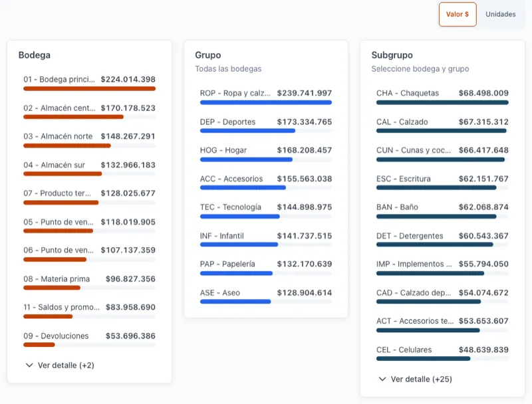Click the Todas las bodegas subtitle

[x=228, y=69]
